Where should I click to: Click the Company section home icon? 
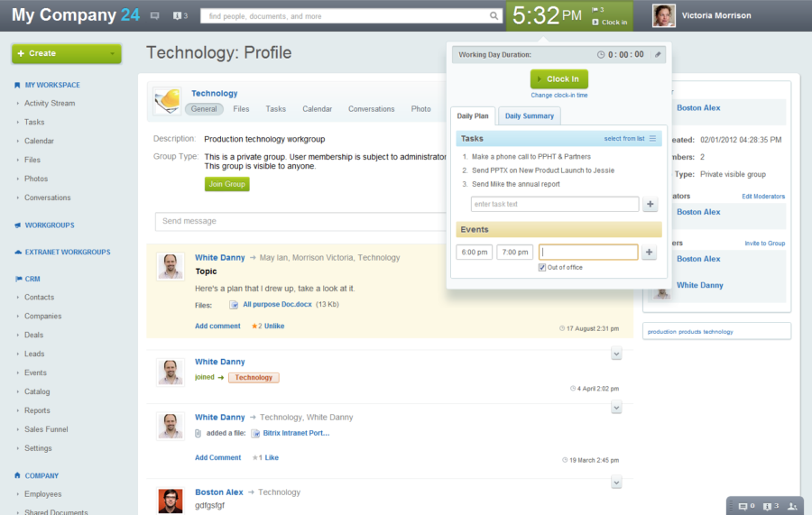click(18, 475)
